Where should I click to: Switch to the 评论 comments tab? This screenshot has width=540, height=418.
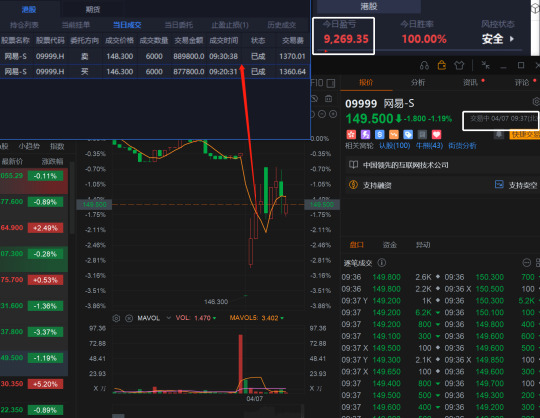coord(522,83)
